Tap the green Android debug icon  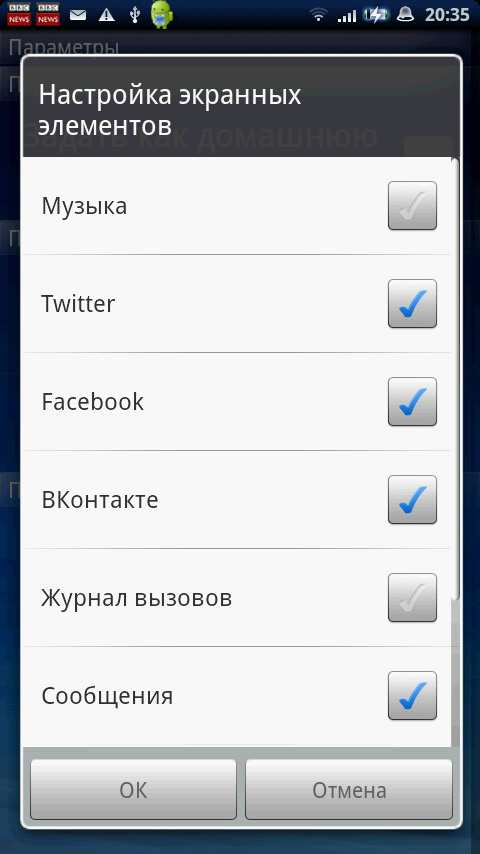(162, 15)
